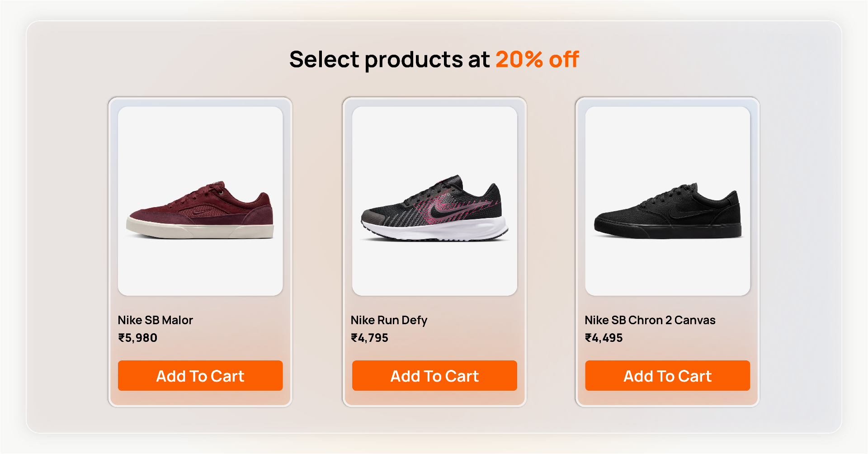Click the ₹4,795 price label
The width and height of the screenshot is (868, 454).
coord(370,338)
